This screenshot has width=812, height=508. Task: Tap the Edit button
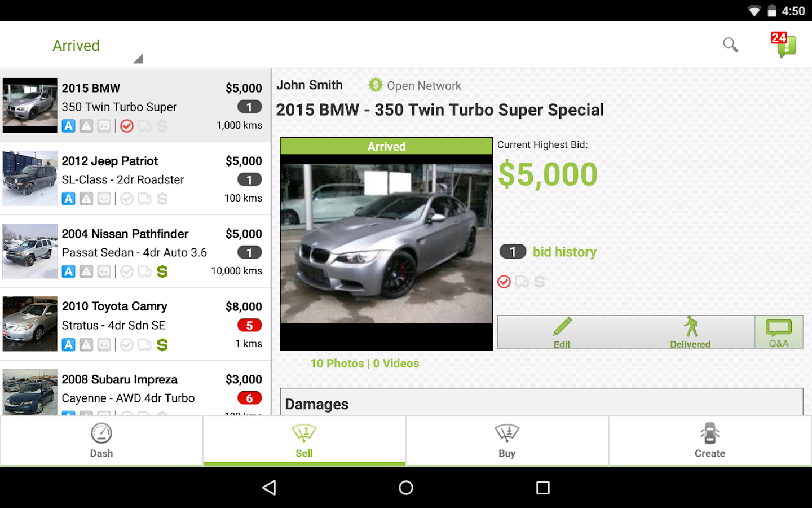click(562, 332)
